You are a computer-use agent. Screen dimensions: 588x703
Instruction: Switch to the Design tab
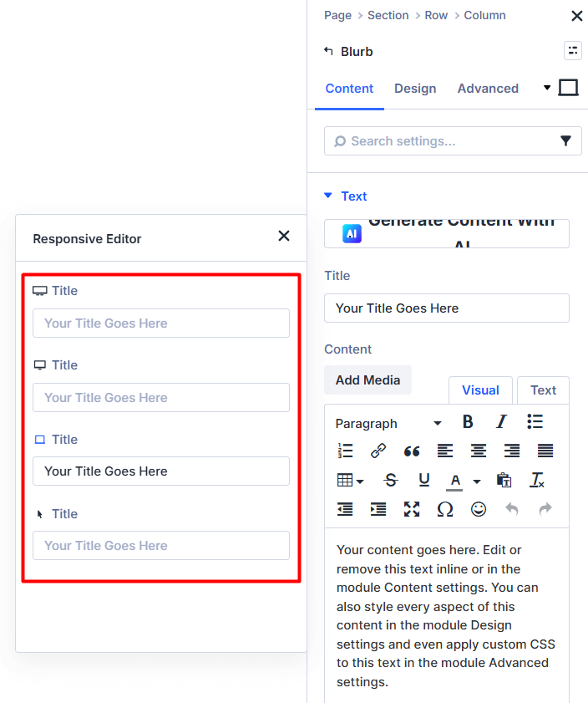pyautogui.click(x=415, y=89)
